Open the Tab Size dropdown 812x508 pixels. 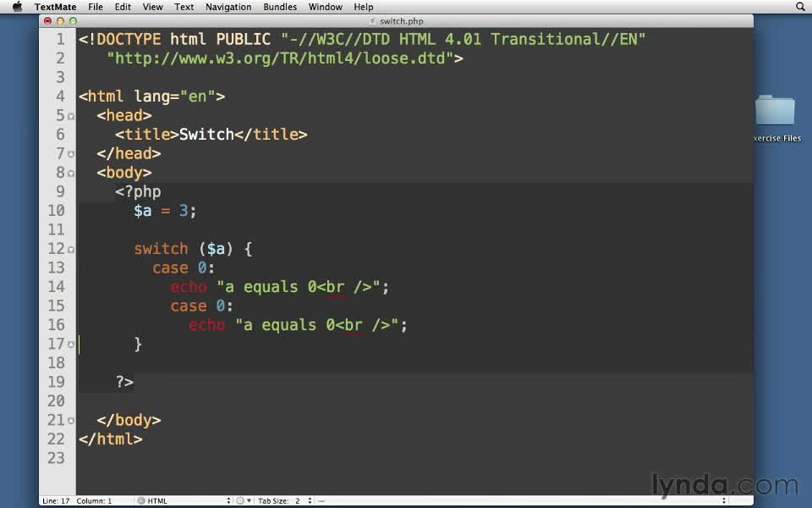point(285,500)
